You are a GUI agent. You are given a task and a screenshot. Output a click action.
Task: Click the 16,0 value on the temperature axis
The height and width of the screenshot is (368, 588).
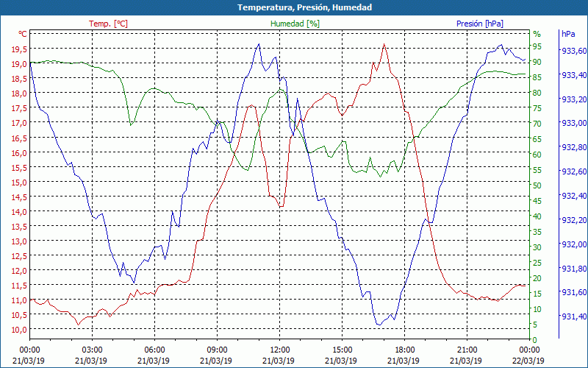click(x=18, y=153)
